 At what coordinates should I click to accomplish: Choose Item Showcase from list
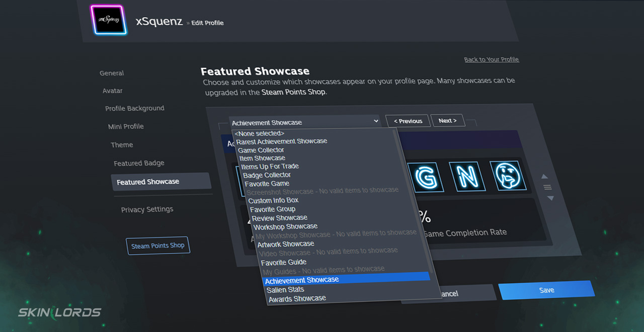(262, 158)
